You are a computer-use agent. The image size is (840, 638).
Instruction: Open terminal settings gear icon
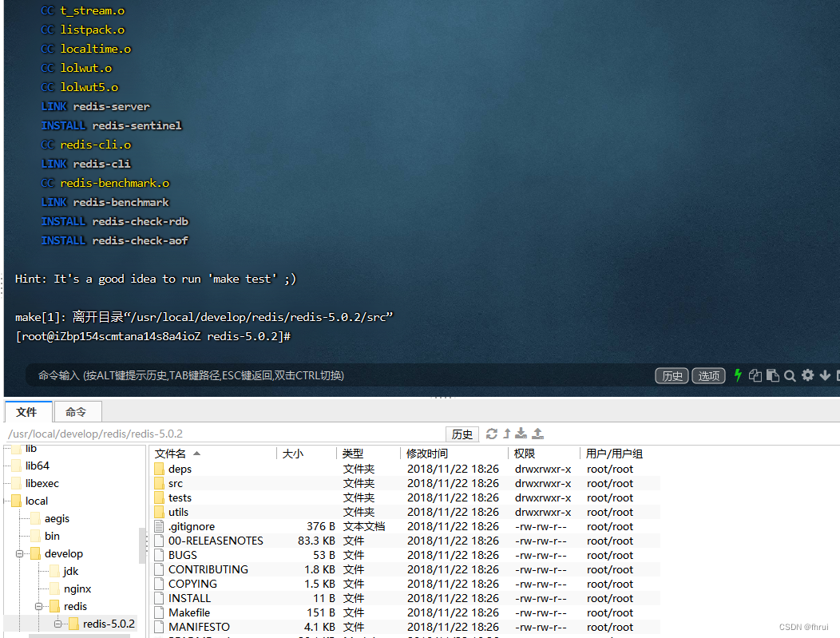click(807, 375)
